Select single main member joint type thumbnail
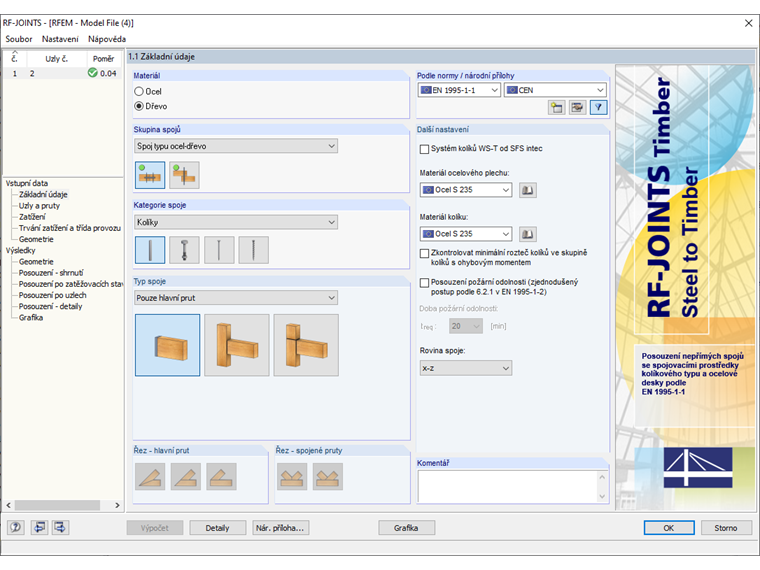 click(168, 345)
